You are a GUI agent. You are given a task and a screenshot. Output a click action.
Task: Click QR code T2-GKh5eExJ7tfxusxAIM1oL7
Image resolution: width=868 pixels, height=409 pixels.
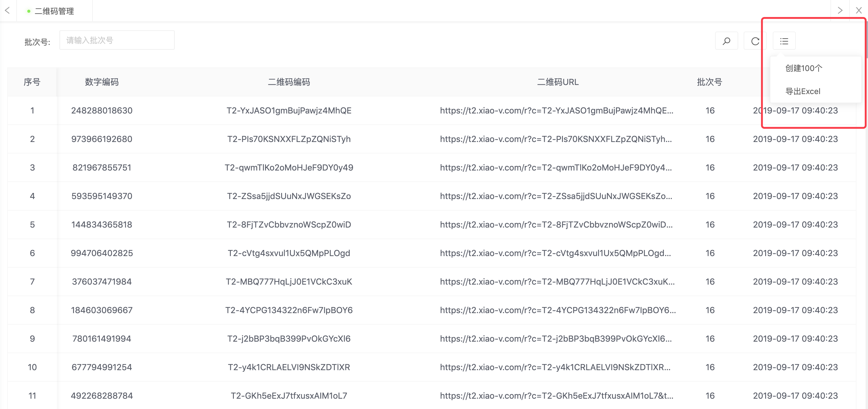[x=289, y=396]
